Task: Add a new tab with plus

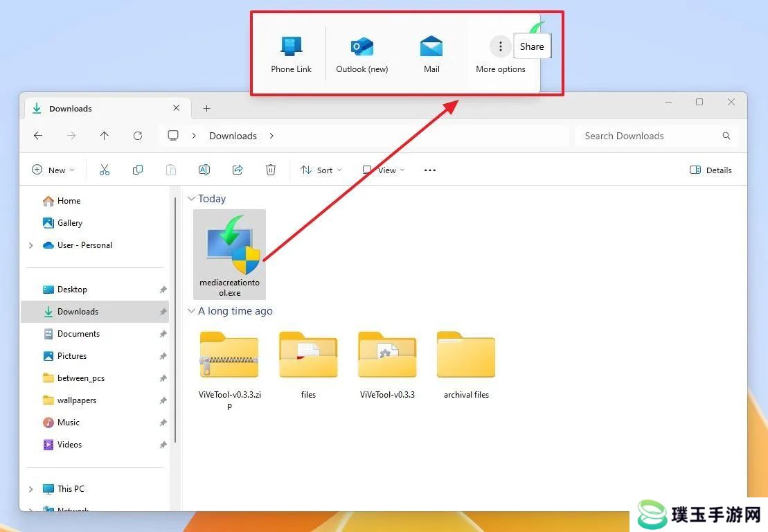Action: (x=206, y=108)
